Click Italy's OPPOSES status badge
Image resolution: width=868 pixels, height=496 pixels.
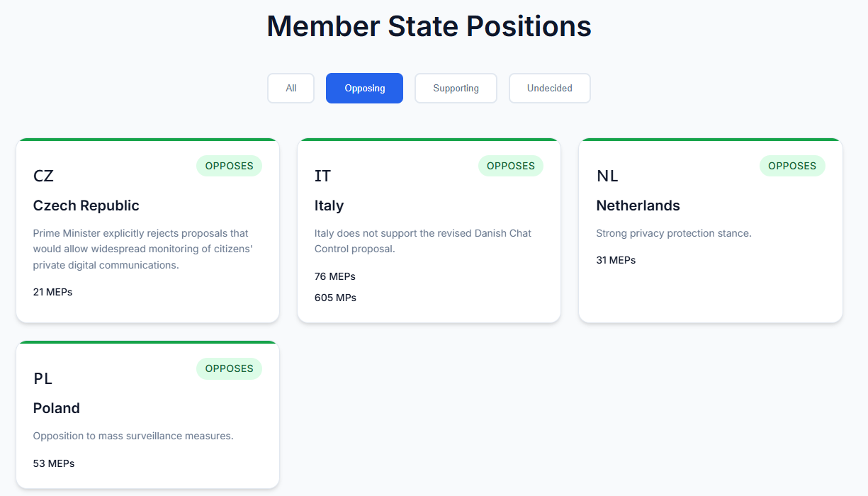click(x=510, y=166)
